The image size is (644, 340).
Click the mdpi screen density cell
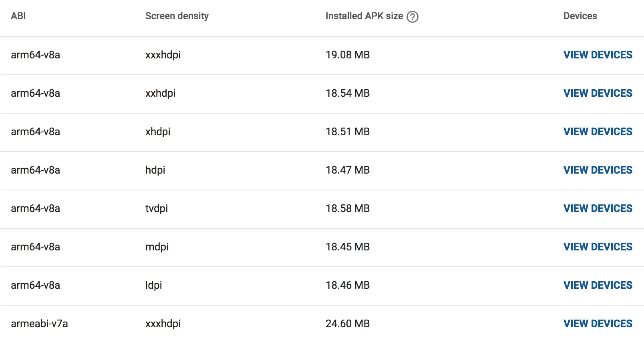coord(157,247)
